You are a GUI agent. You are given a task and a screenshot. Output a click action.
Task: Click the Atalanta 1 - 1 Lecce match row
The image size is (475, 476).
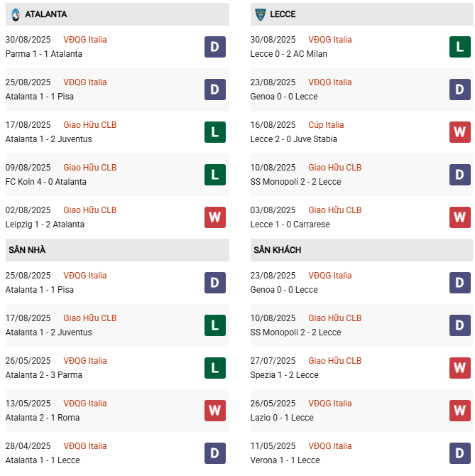(x=43, y=460)
